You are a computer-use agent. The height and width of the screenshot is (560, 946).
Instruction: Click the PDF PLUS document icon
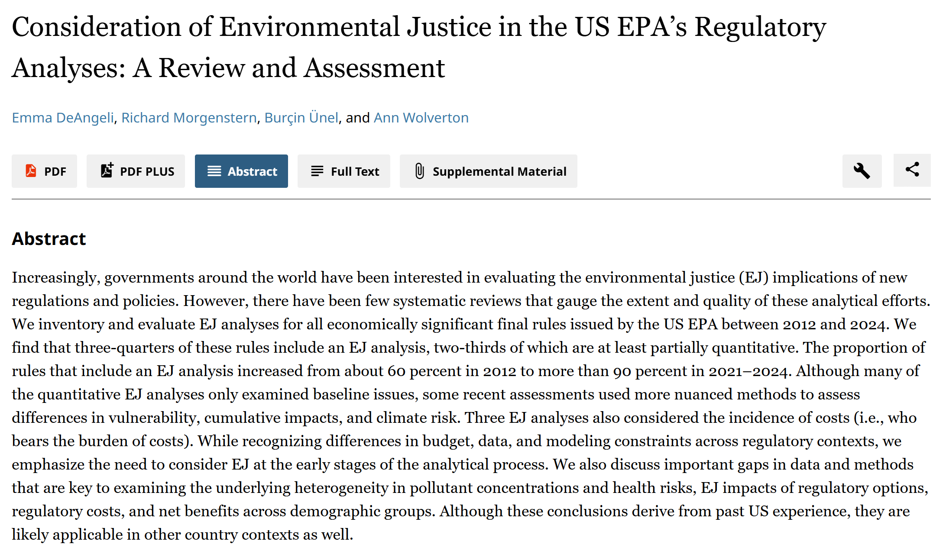click(x=107, y=171)
